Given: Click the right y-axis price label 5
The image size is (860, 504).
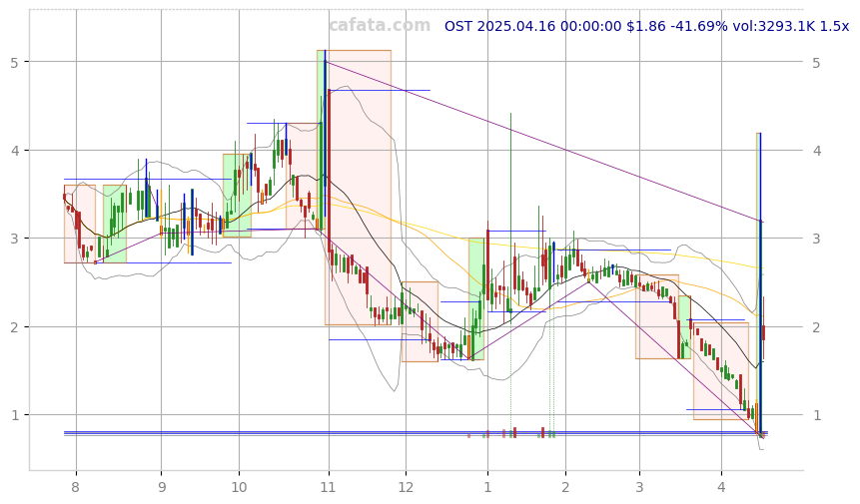Looking at the screenshot, I should [817, 63].
